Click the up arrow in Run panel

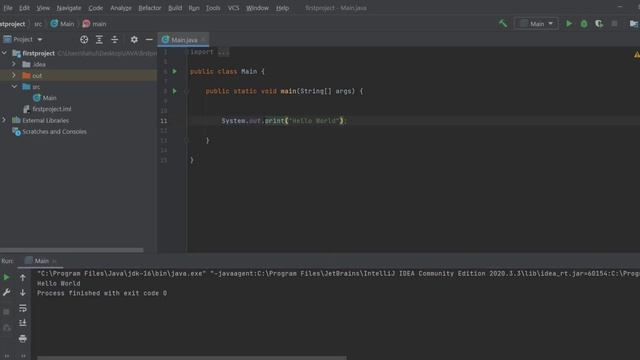[x=23, y=278]
